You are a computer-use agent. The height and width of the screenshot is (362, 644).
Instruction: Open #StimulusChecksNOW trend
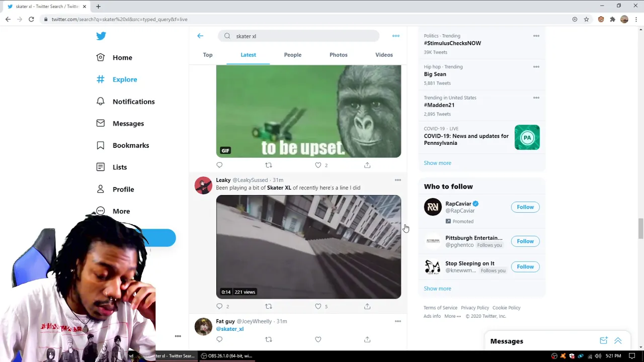tap(452, 43)
